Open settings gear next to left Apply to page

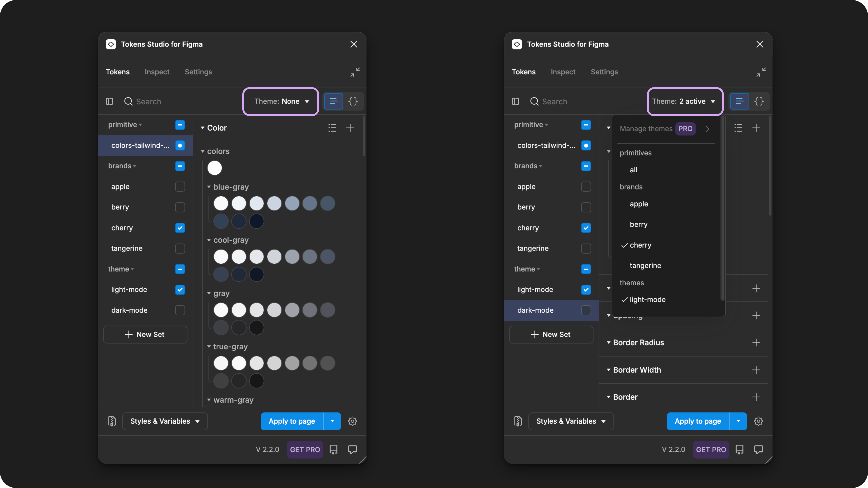click(352, 421)
